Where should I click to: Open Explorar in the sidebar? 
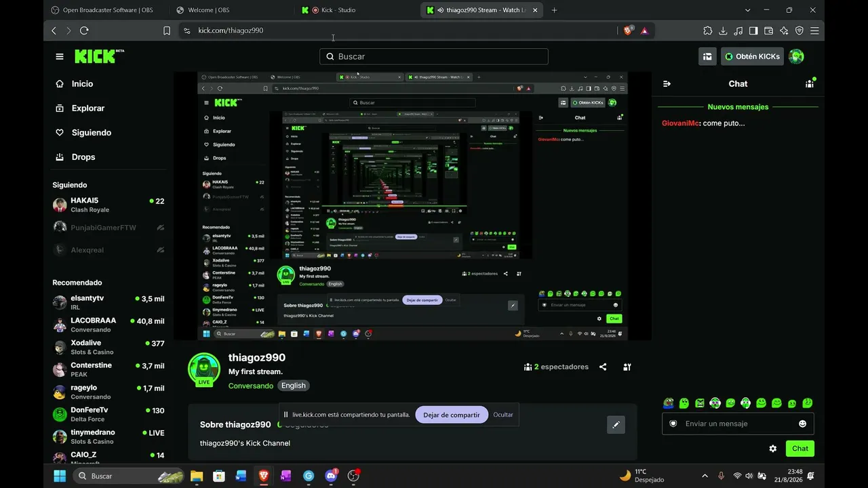tap(88, 108)
